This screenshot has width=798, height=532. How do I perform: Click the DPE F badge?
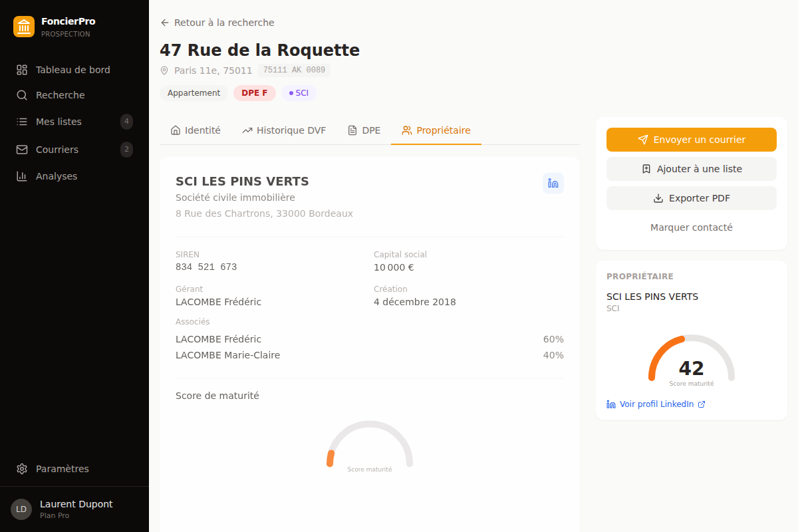[255, 93]
